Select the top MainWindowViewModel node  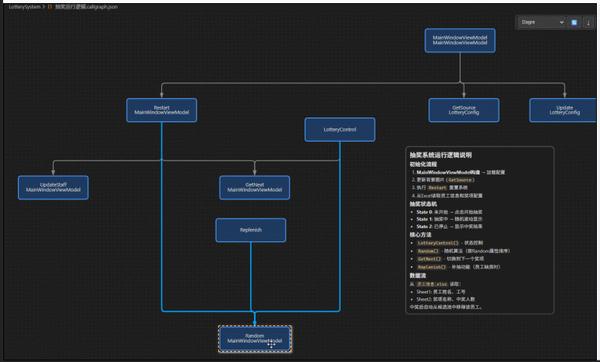click(x=460, y=40)
